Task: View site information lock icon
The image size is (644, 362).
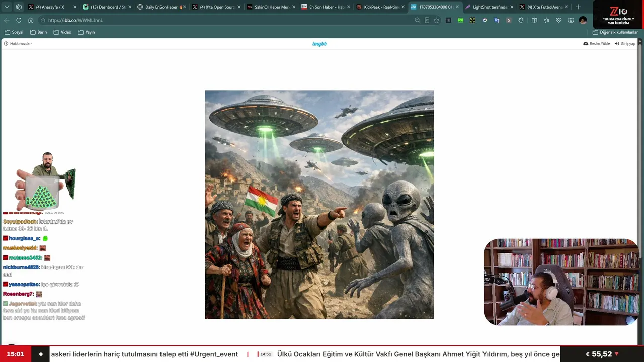Action: 44,20
